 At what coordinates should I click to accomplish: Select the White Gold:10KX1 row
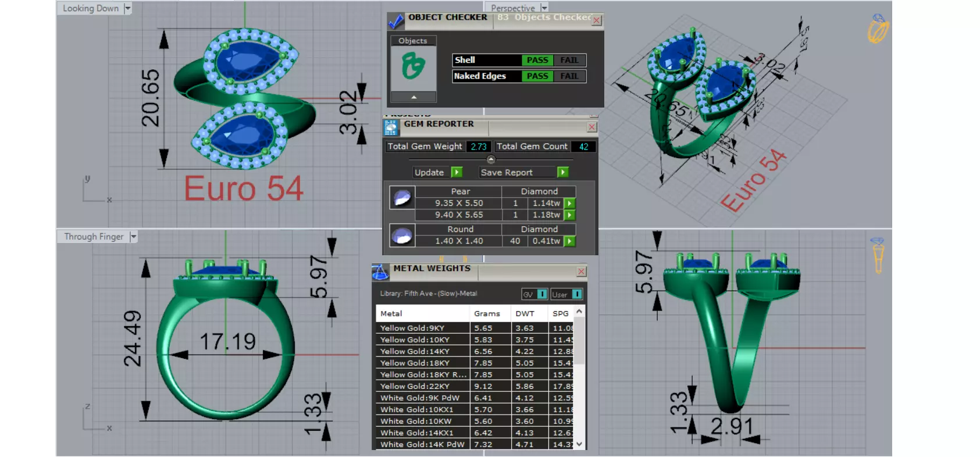pyautogui.click(x=475, y=409)
